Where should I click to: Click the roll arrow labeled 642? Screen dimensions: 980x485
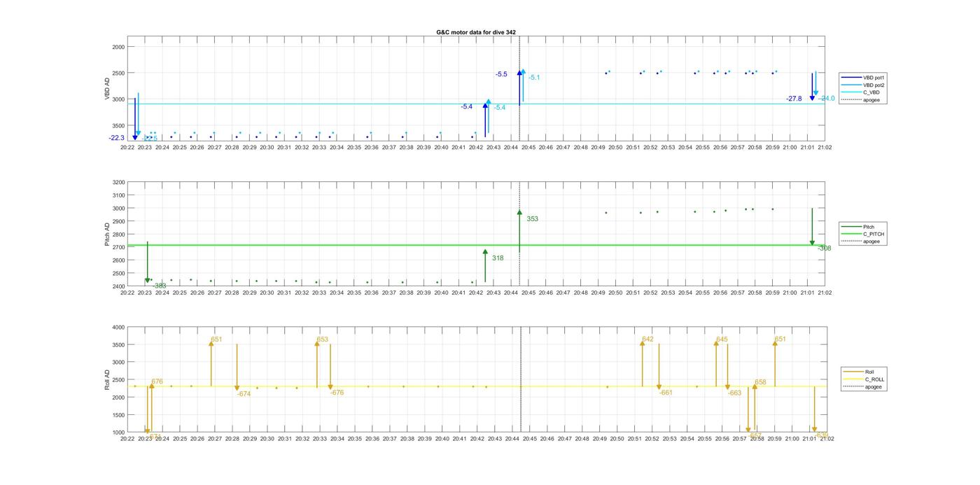click(x=643, y=363)
